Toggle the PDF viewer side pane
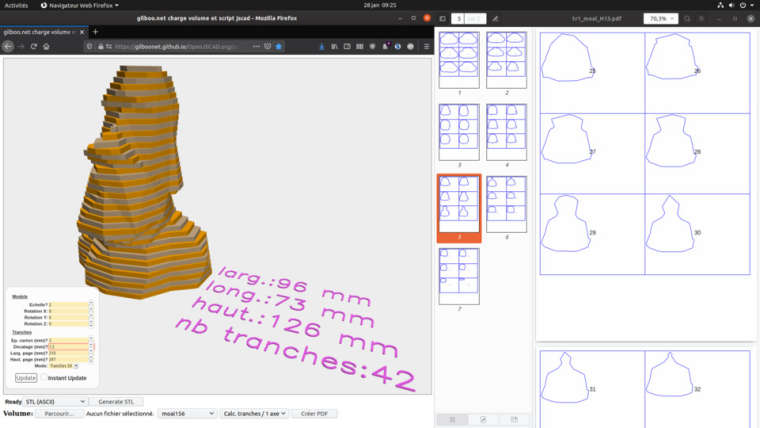 pos(443,18)
